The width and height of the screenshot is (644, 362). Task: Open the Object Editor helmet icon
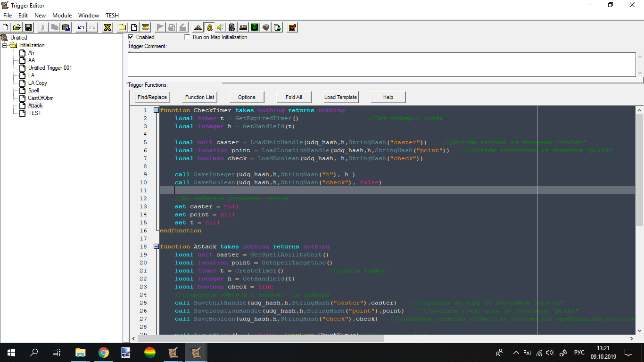[231, 27]
